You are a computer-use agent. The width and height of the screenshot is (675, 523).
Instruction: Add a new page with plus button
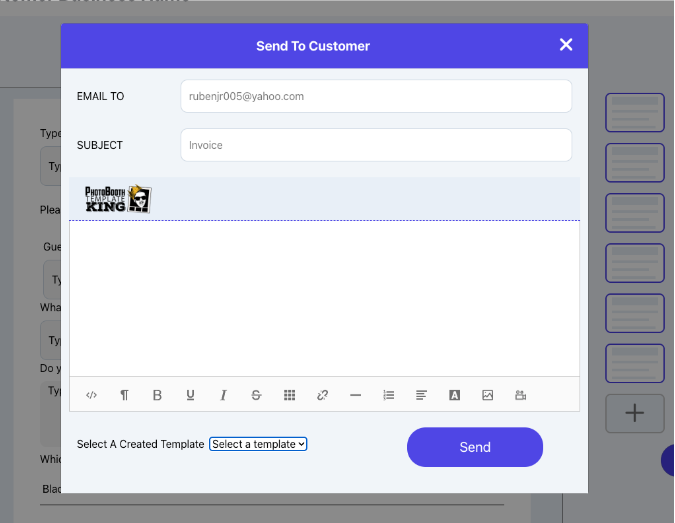coord(635,413)
